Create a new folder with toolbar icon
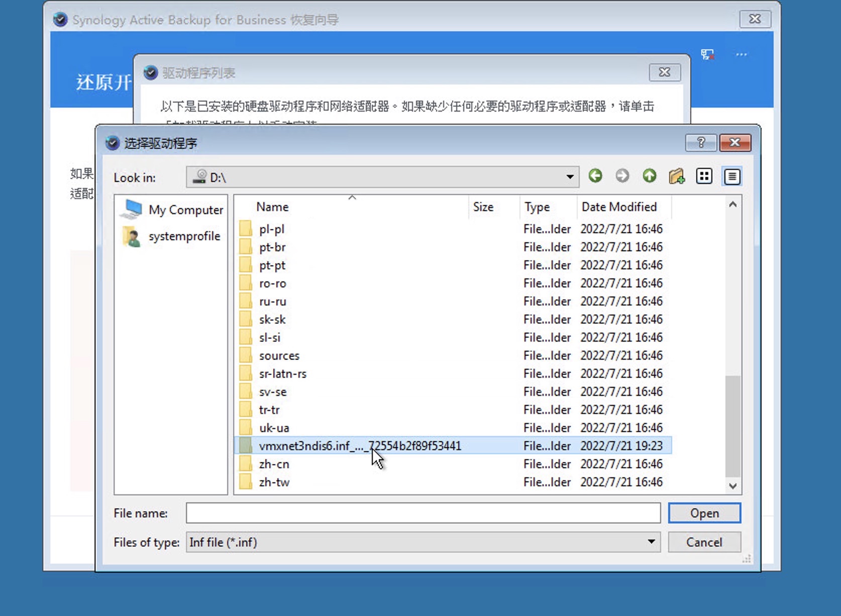This screenshot has width=841, height=616. pyautogui.click(x=677, y=176)
